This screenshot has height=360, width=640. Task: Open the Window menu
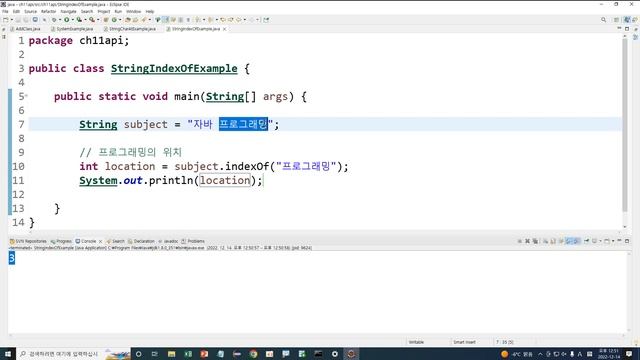pos(133,11)
